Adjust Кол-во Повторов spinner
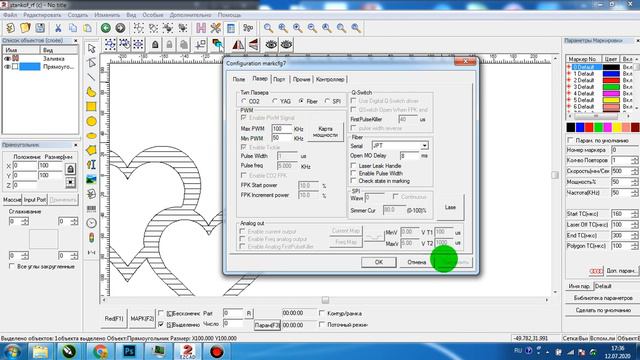 coord(634,160)
